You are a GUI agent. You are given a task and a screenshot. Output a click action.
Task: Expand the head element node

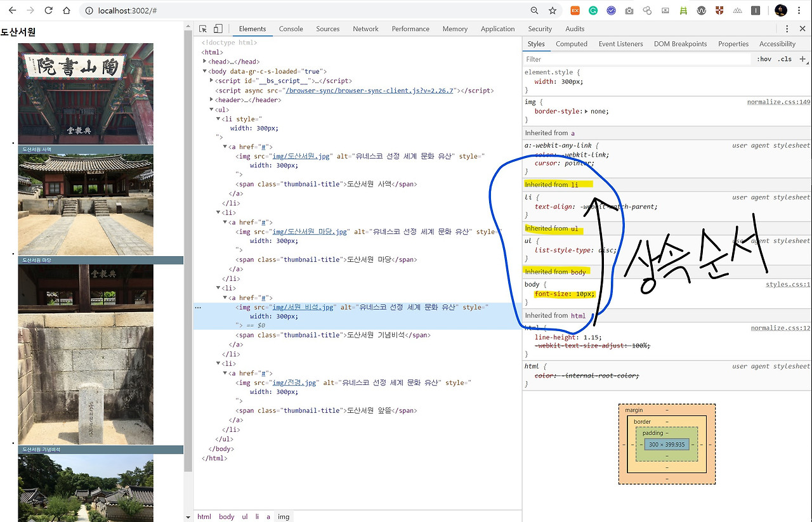pos(205,62)
